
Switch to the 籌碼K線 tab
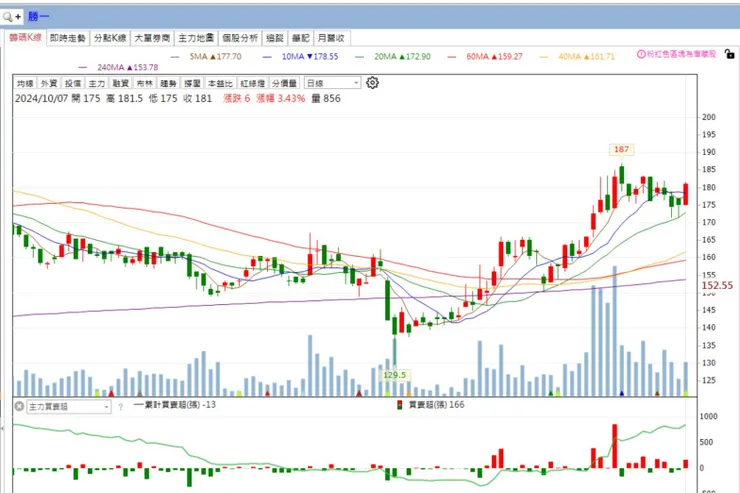click(x=25, y=38)
